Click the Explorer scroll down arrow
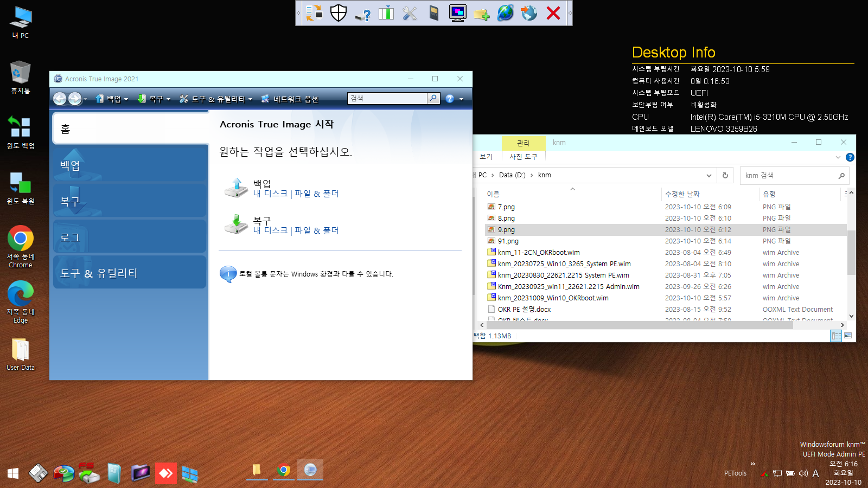Image resolution: width=868 pixels, height=488 pixels. pos(851,316)
